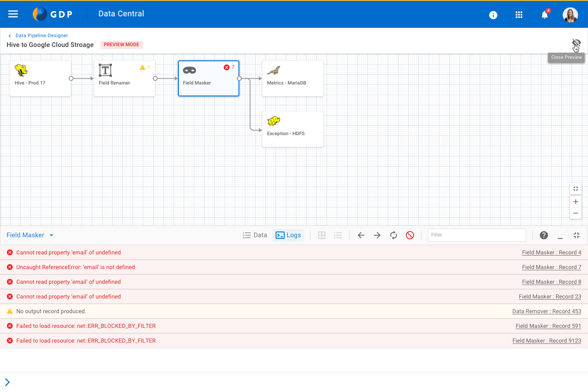Open the hamburger navigation menu

13,13
